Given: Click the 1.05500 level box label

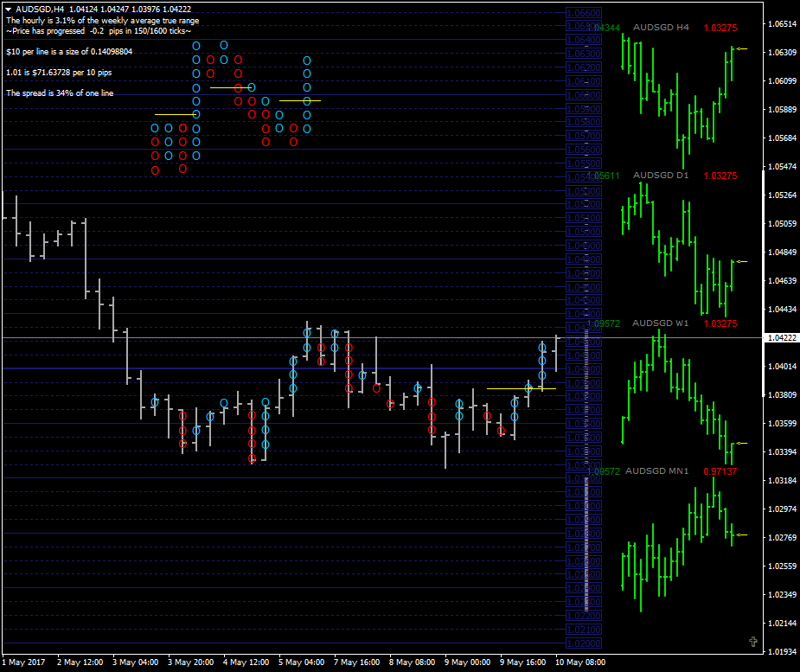Looking at the screenshot, I should click(584, 163).
